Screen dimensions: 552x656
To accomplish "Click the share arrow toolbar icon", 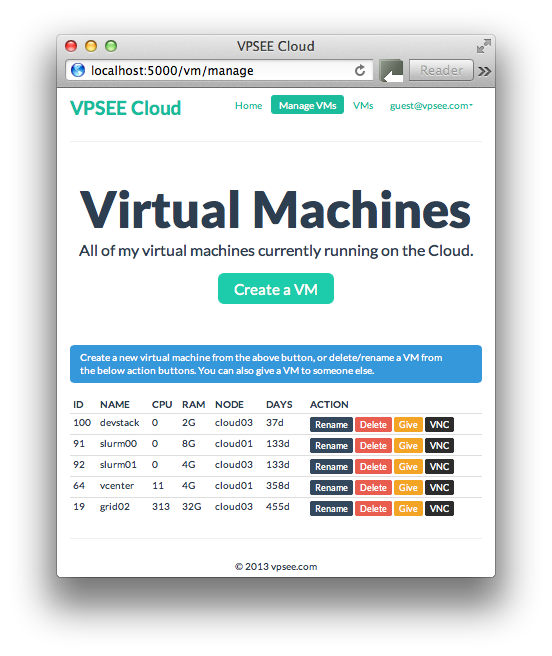I will tap(391, 70).
